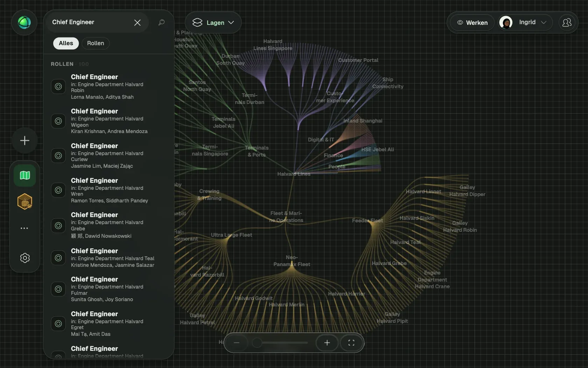The width and height of the screenshot is (588, 368).
Task: Open Chief Engineer role in Halvard Teal
Action: click(108, 258)
